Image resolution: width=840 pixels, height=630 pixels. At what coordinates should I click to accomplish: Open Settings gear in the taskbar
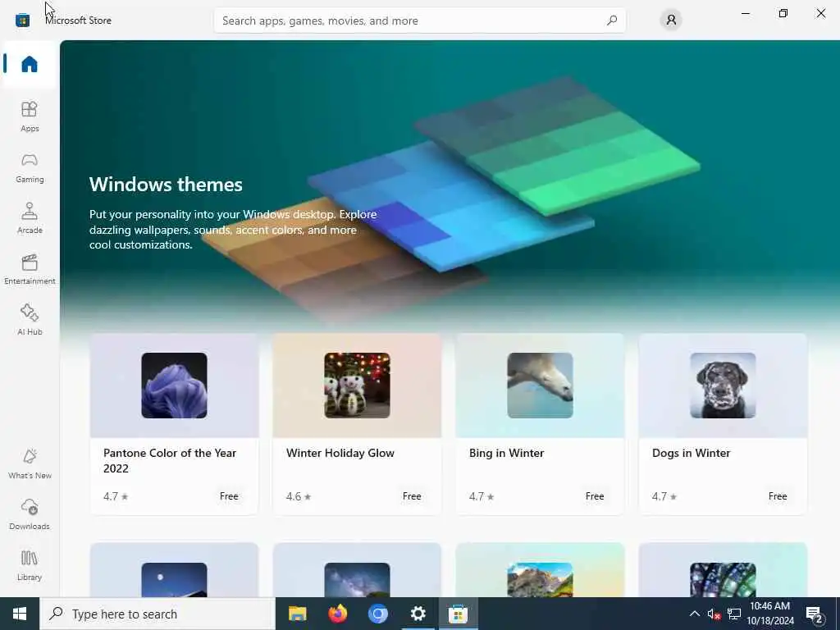(418, 614)
